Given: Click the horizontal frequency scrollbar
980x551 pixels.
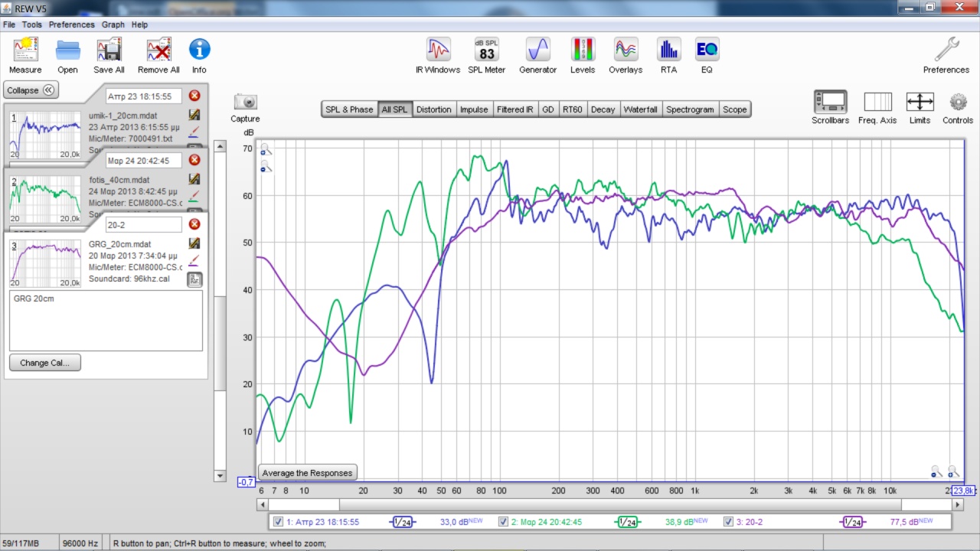Looking at the screenshot, I should [x=620, y=505].
